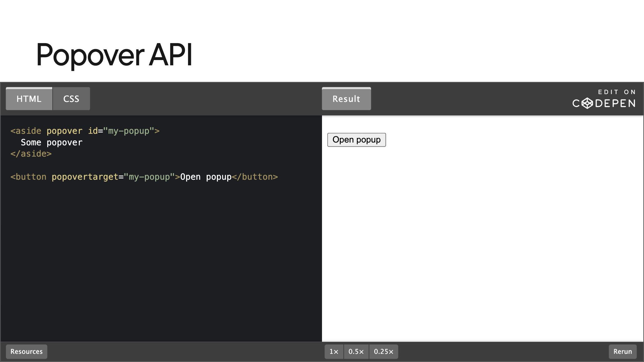Switch to the CSS code tab
644x362 pixels.
coord(71,99)
